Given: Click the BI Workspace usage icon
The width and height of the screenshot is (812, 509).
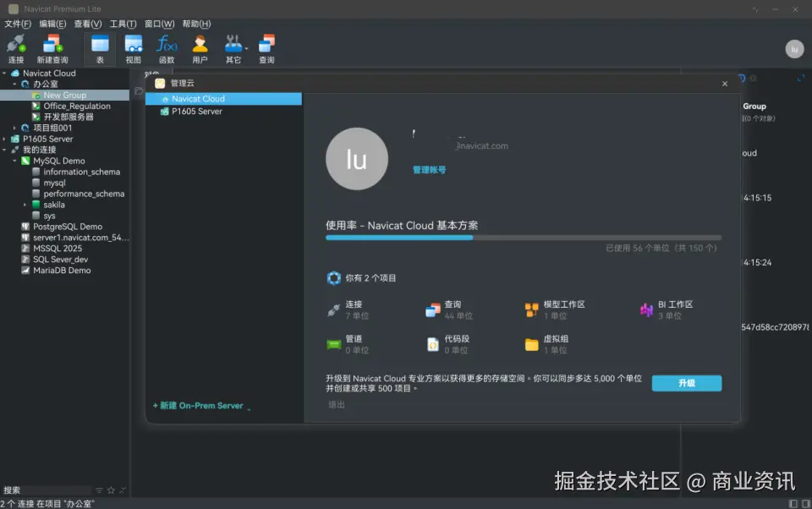Looking at the screenshot, I should click(646, 310).
